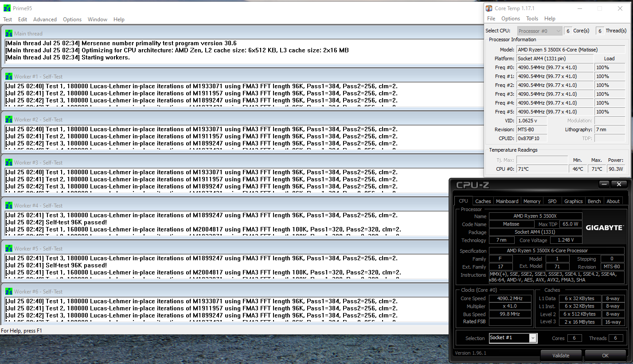
Task: Expand the Select CPU dropdown in Core Temp
Action: (x=540, y=31)
